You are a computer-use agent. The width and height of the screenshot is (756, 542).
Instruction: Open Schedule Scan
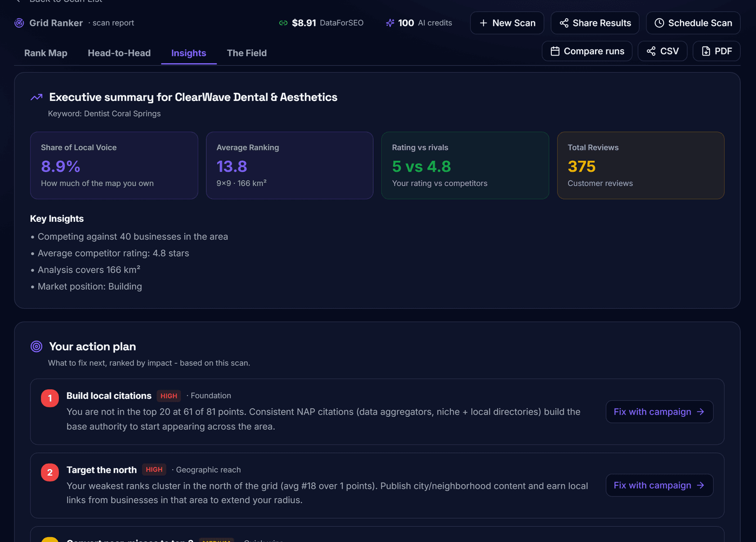[x=693, y=23]
